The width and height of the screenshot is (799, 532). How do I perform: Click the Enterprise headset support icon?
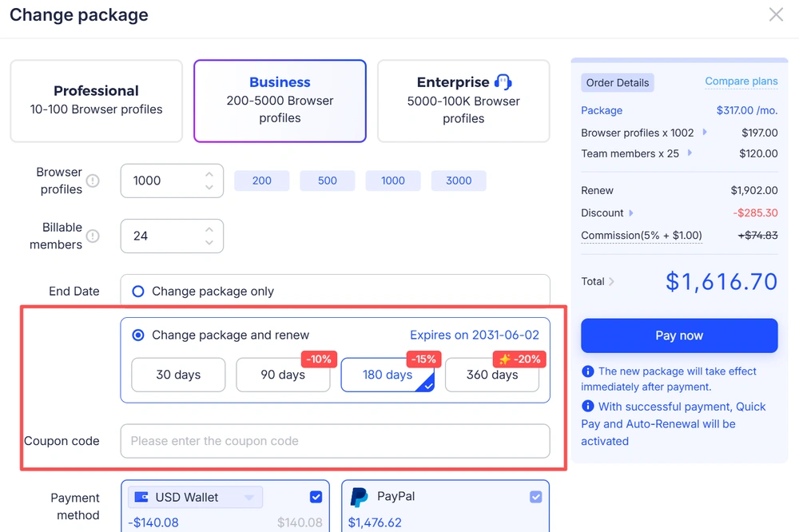coord(503,82)
